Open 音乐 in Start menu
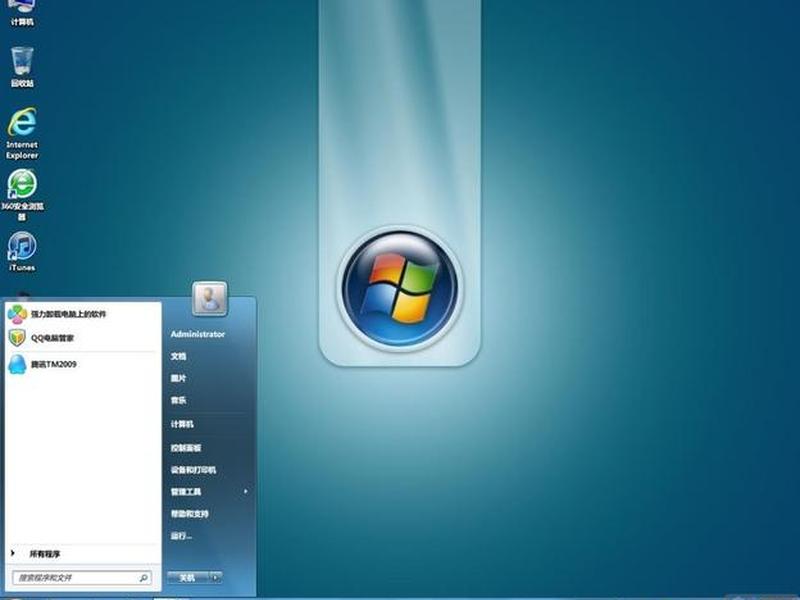Image resolution: width=800 pixels, height=600 pixels. [178, 401]
